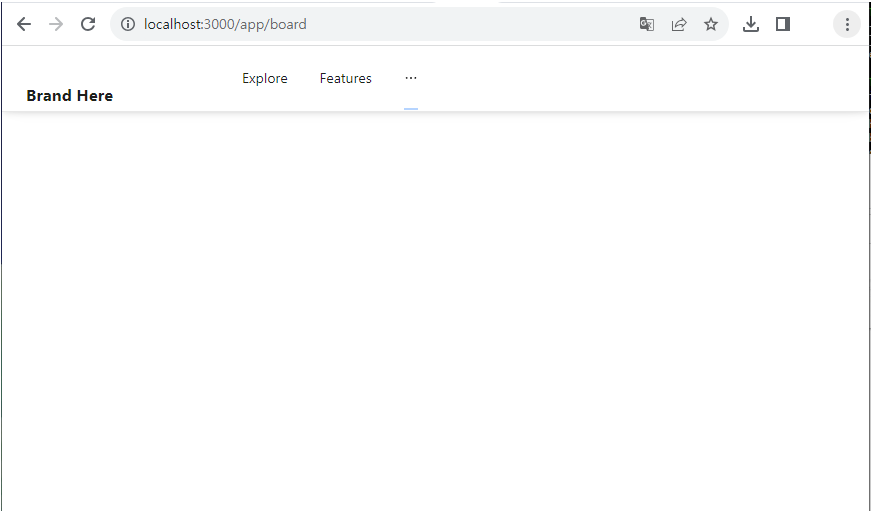871x515 pixels.
Task: Share this page icon
Action: 679,24
